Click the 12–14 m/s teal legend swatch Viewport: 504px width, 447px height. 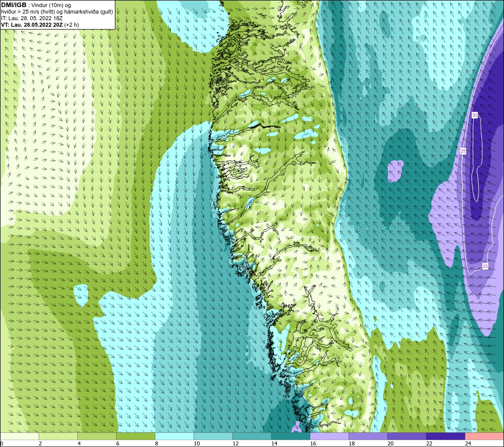pos(252,436)
